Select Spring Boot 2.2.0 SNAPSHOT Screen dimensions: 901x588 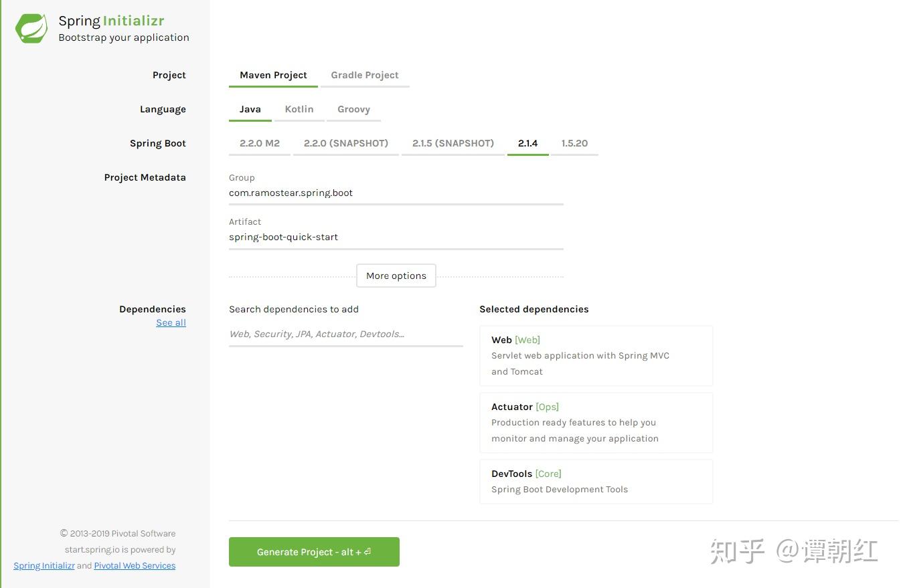point(345,142)
